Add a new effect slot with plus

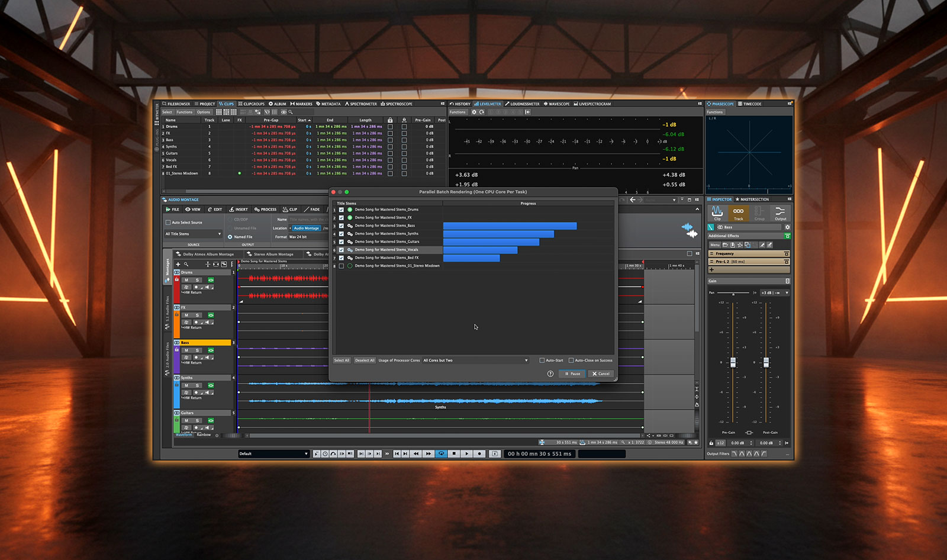pos(712,269)
